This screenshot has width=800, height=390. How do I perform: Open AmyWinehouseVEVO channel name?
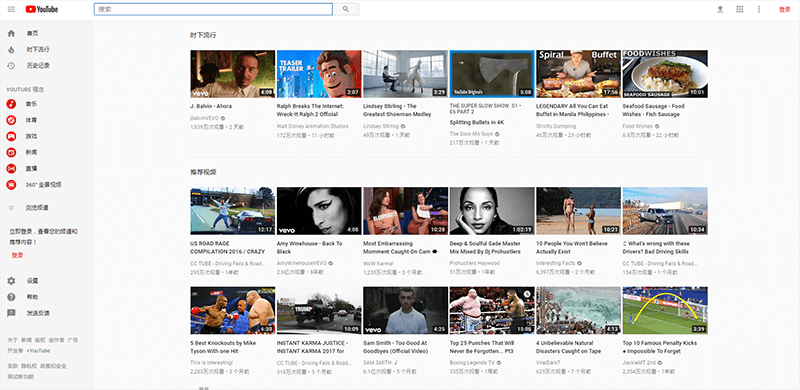[x=302, y=263]
